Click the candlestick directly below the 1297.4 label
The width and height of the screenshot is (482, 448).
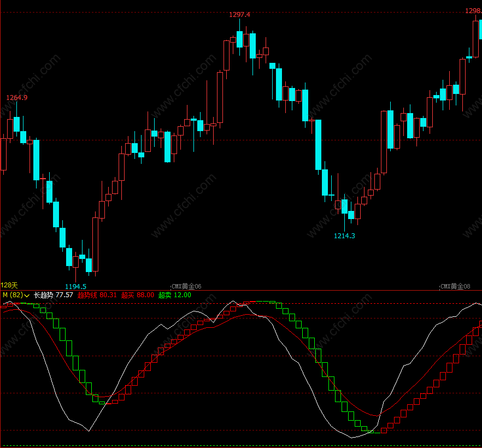pyautogui.click(x=240, y=39)
